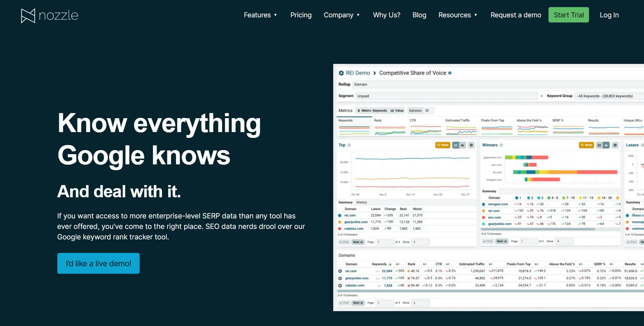The width and height of the screenshot is (644, 326).
Task: Toggle evo.com red dot in Winners summary
Action: coord(483,217)
